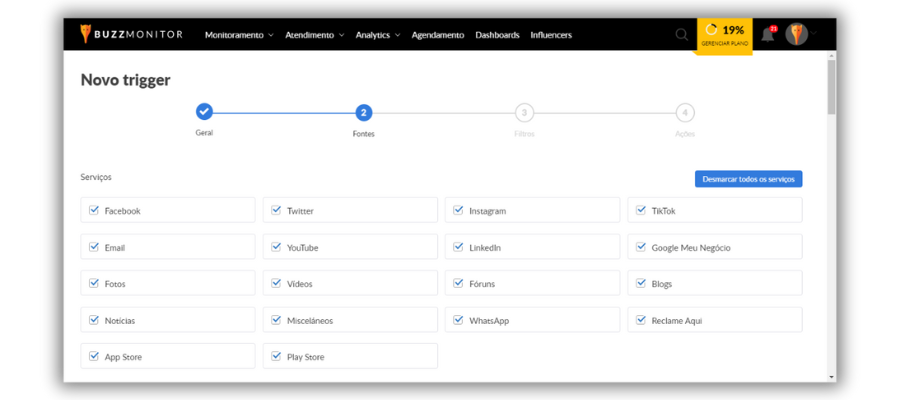Click Desmarcar todos os serviços button
This screenshot has height=400, width=900.
[748, 178]
